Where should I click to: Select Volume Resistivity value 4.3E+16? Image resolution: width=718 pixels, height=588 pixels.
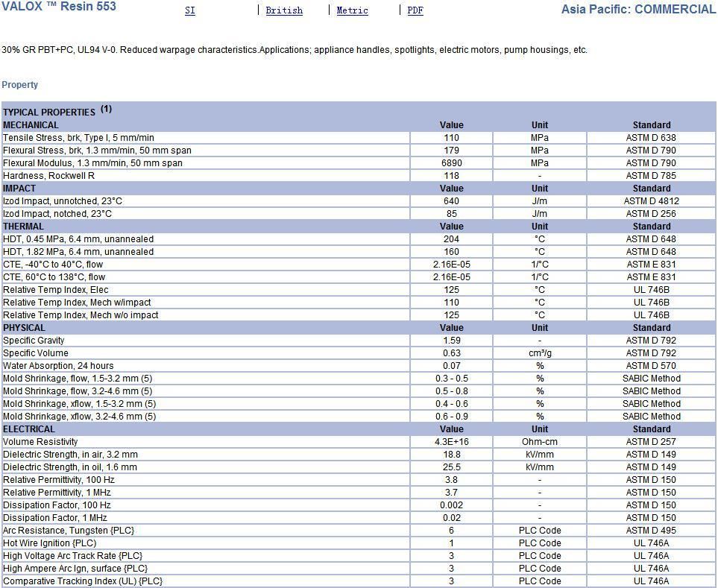point(452,442)
